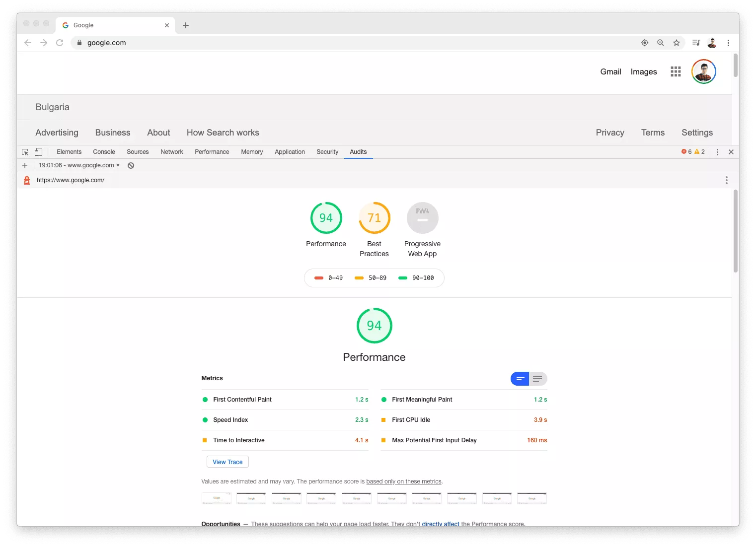Open the Network tab

click(x=172, y=152)
